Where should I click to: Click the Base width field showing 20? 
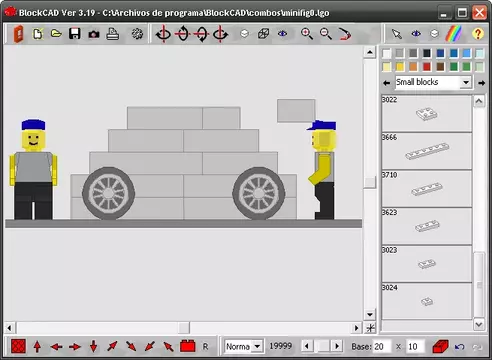pyautogui.click(x=381, y=347)
